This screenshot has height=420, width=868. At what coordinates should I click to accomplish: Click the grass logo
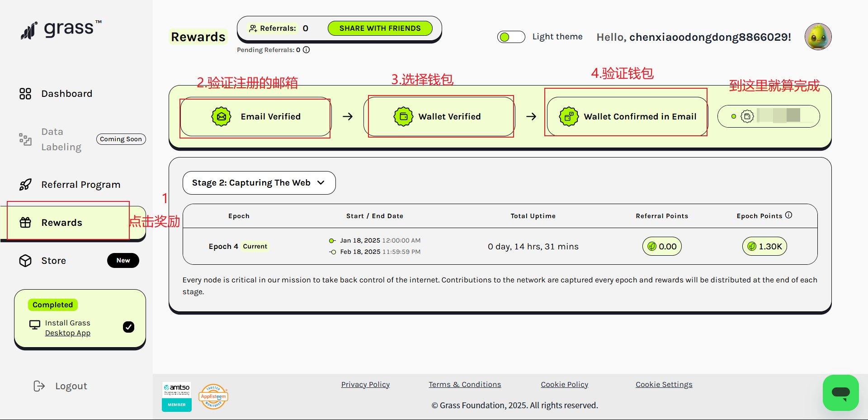pos(61,29)
